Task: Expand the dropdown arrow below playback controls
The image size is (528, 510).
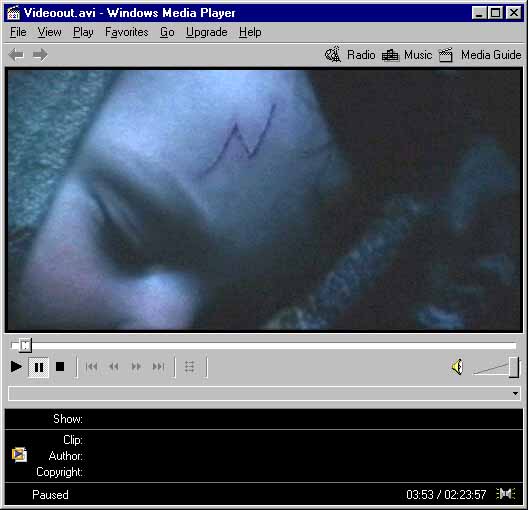Action: coord(515,394)
